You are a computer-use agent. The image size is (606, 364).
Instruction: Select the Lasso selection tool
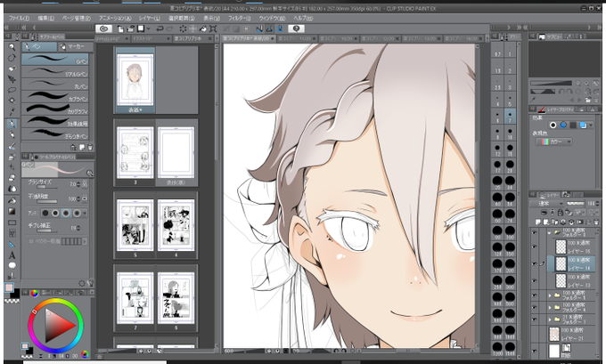coord(12,90)
